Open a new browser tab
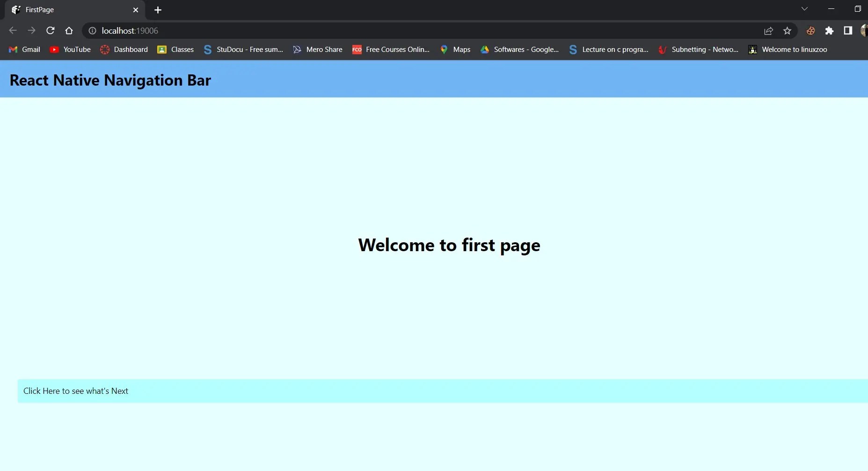The height and width of the screenshot is (471, 868). [x=158, y=9]
